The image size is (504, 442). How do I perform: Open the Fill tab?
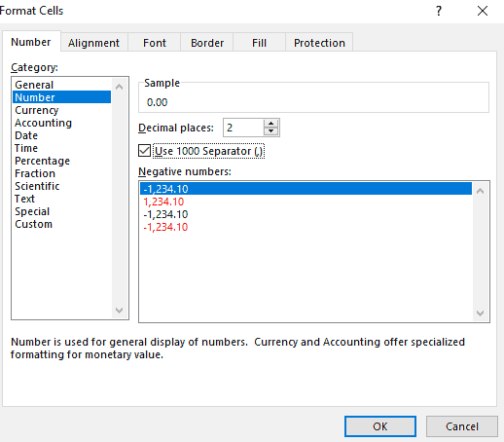(259, 43)
